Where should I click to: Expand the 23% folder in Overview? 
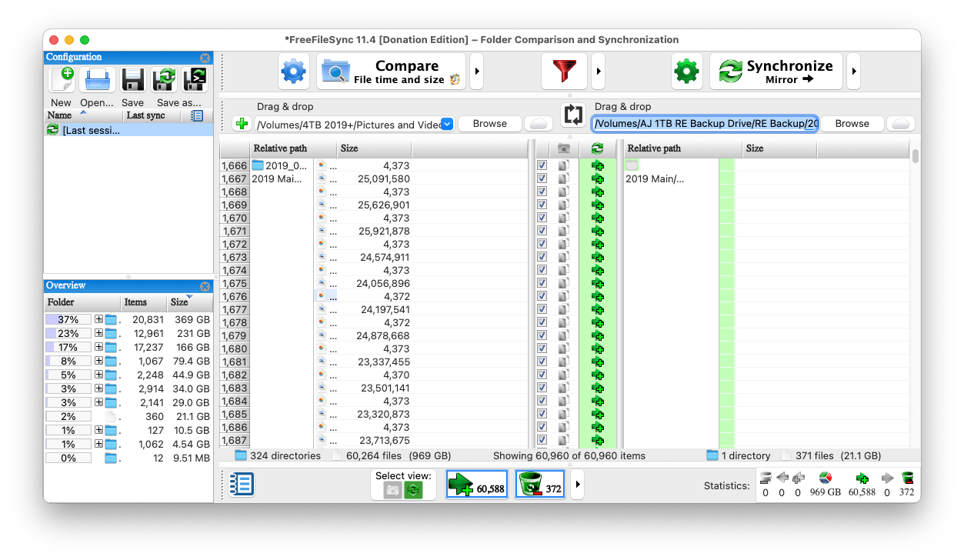pos(98,333)
